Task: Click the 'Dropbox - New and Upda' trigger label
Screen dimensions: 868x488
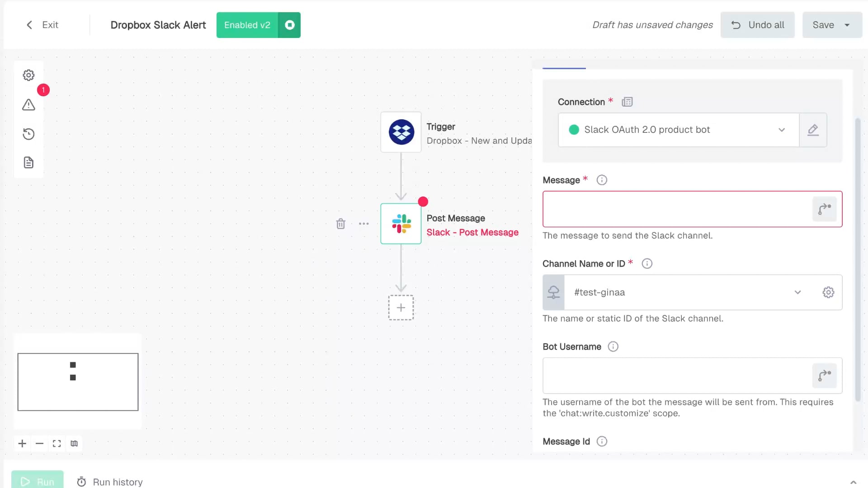Action: click(479, 141)
